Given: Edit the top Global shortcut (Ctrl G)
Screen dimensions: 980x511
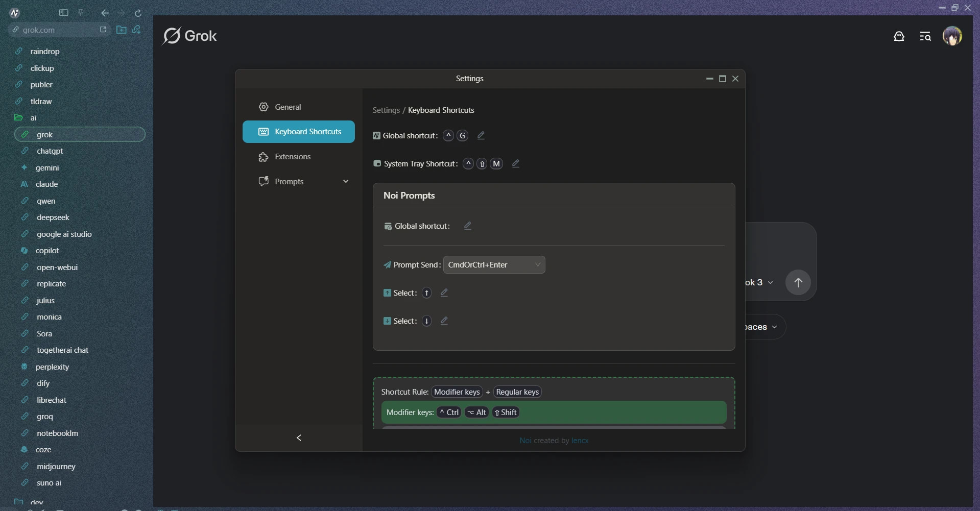Looking at the screenshot, I should tap(481, 135).
